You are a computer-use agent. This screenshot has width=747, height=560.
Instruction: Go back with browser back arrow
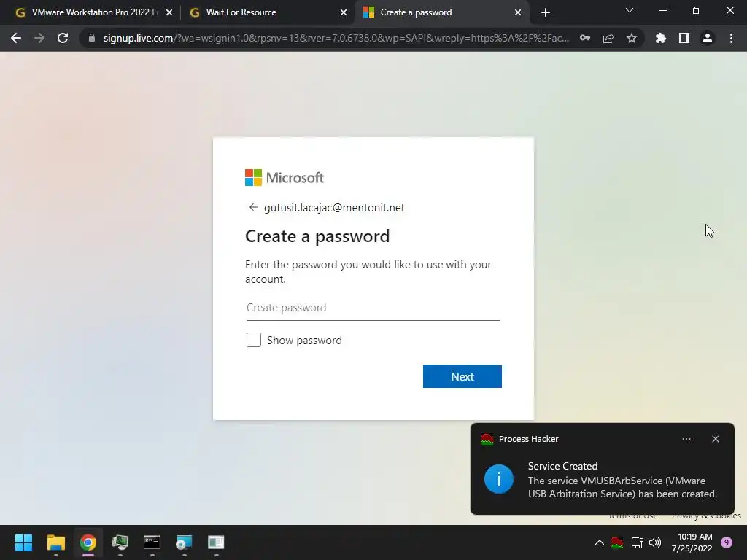pyautogui.click(x=16, y=38)
